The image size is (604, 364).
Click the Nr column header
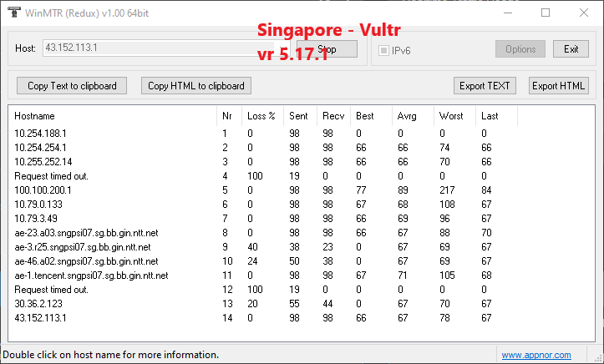click(x=230, y=116)
